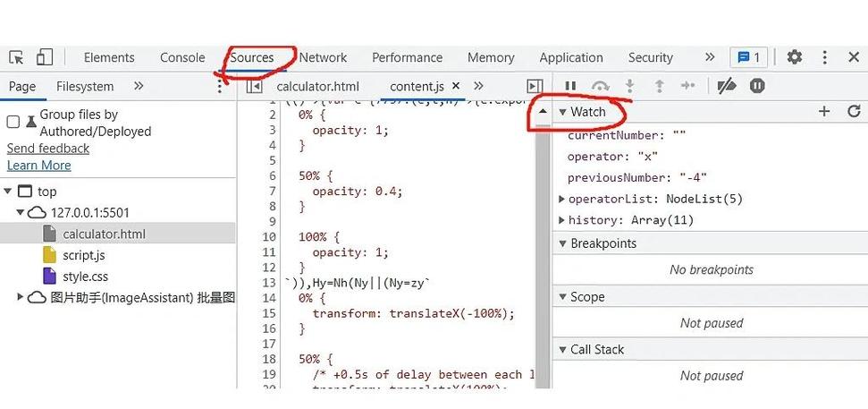The width and height of the screenshot is (868, 409).
Task: Expand the operatorList NodeList entry
Action: tap(561, 199)
